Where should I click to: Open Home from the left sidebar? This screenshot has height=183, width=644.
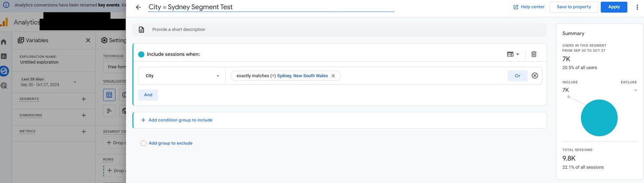[4, 42]
